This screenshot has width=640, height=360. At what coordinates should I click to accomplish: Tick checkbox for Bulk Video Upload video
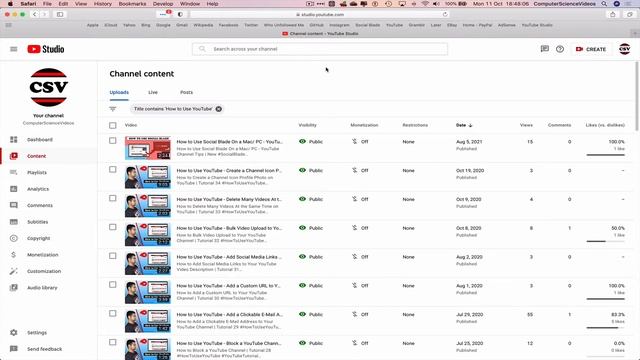pos(113,227)
